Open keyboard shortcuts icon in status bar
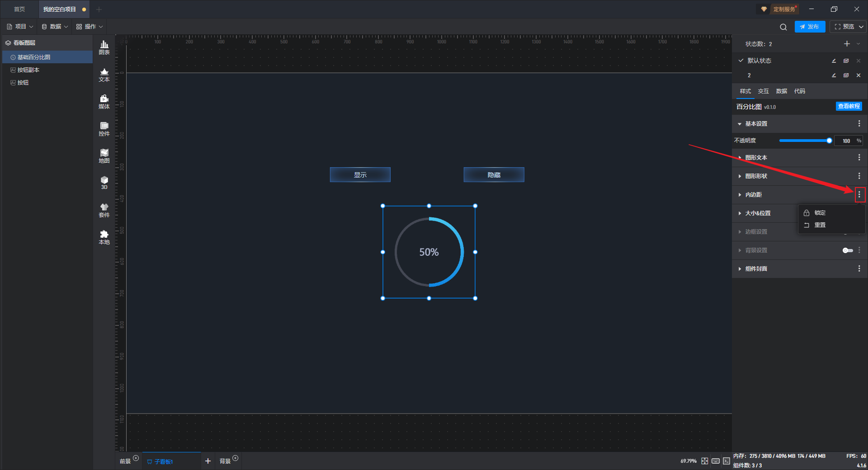 (716, 461)
